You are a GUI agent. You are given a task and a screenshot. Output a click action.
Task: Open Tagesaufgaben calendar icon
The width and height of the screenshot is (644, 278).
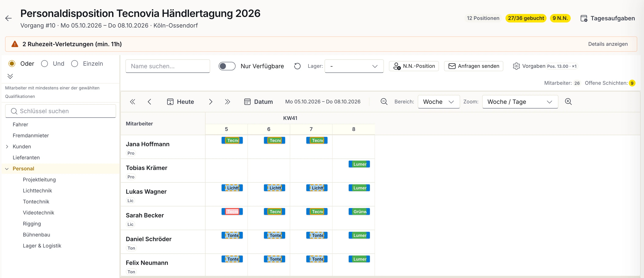click(x=584, y=18)
